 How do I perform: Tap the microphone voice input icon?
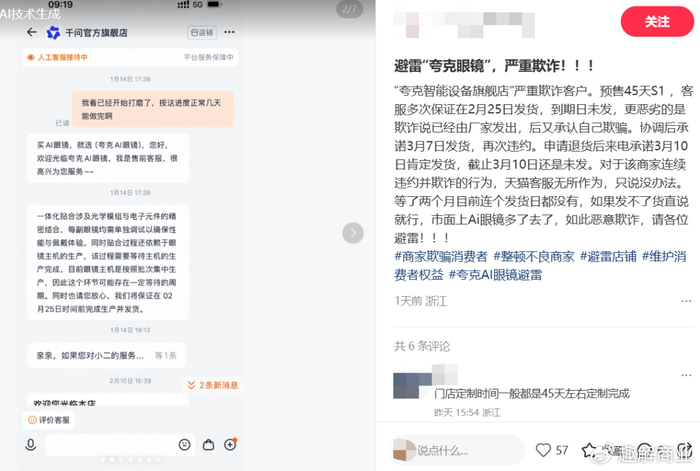30,445
